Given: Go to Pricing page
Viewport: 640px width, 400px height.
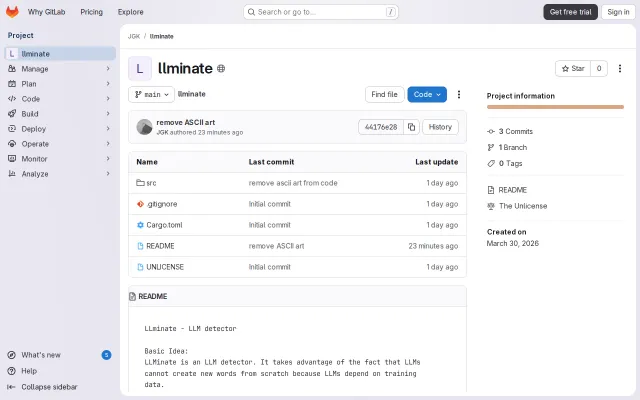Looking at the screenshot, I should tap(91, 12).
